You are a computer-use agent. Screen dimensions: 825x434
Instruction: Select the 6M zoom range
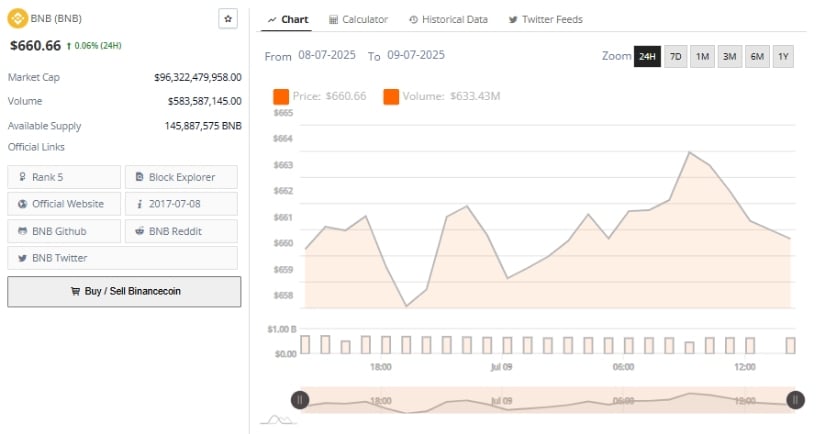[x=757, y=56]
